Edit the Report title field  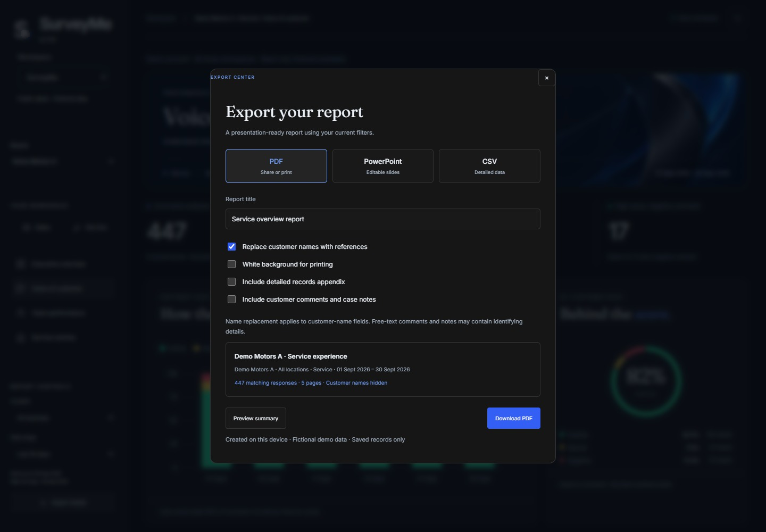(383, 219)
